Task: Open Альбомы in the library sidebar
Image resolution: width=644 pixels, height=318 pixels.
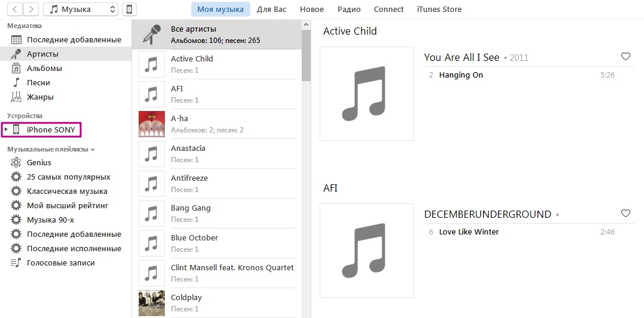Action: pyautogui.click(x=44, y=68)
